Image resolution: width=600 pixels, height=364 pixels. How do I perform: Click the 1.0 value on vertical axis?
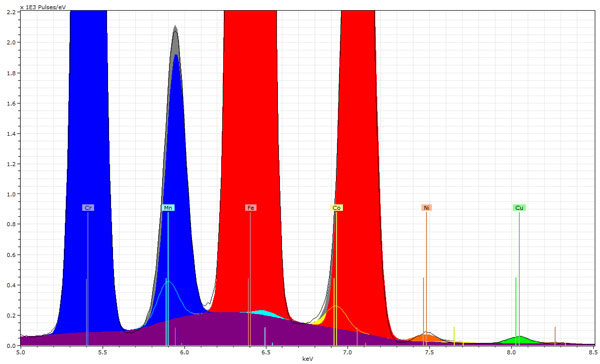[x=11, y=194]
